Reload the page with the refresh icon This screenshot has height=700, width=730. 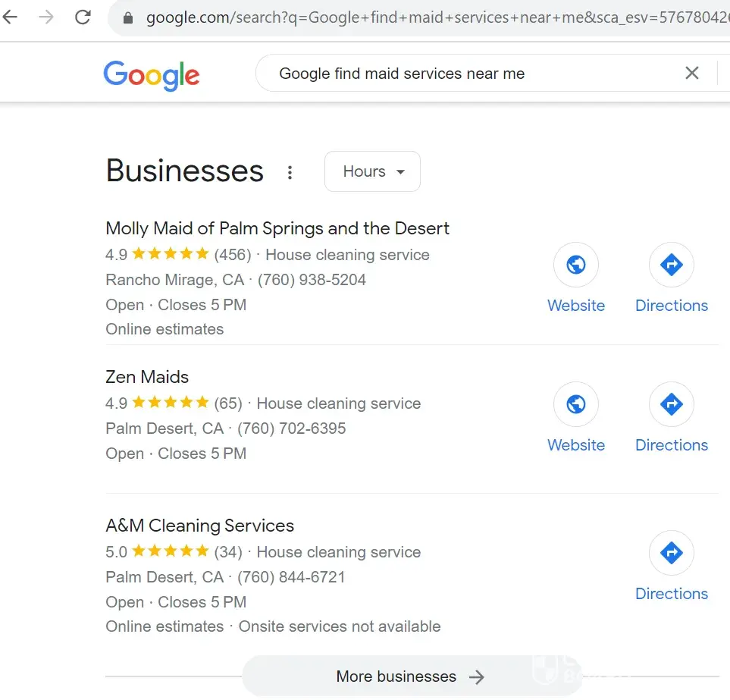pyautogui.click(x=83, y=17)
